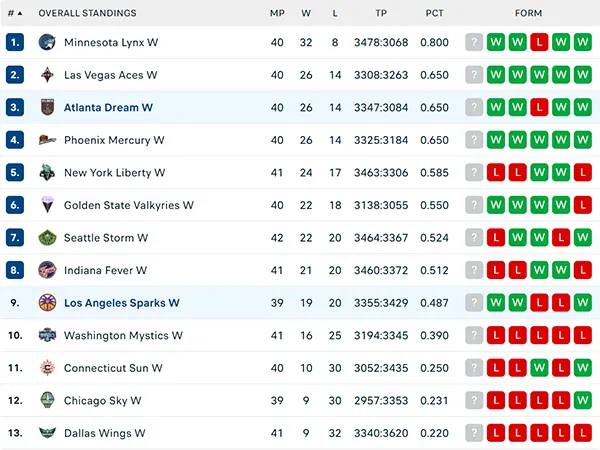Click the 3052:3435 total points value
The height and width of the screenshot is (450, 600).
[381, 368]
